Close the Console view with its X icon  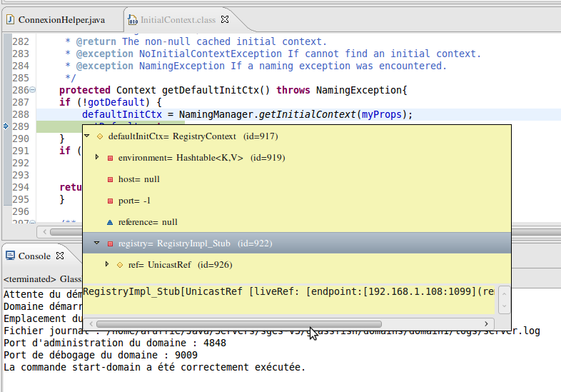(60, 256)
